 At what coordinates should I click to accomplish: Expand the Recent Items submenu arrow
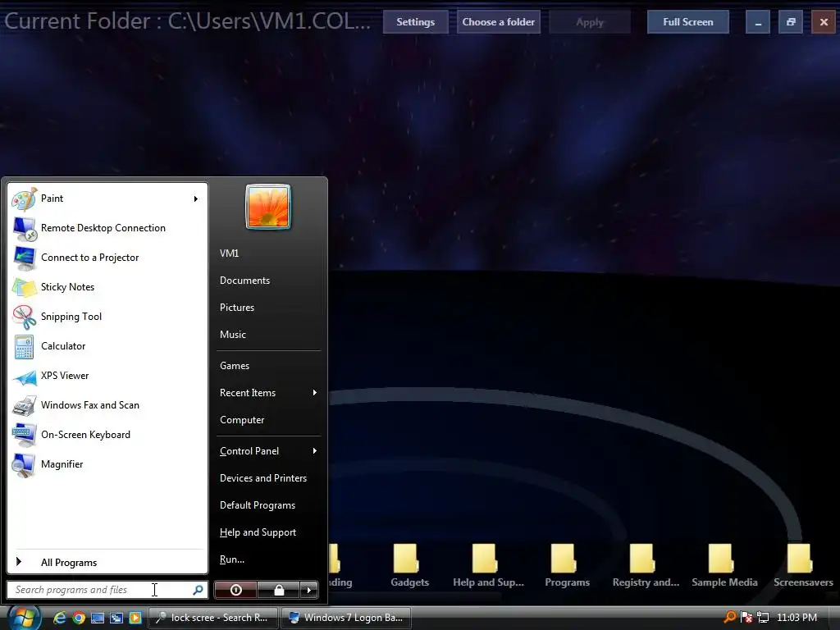(314, 393)
